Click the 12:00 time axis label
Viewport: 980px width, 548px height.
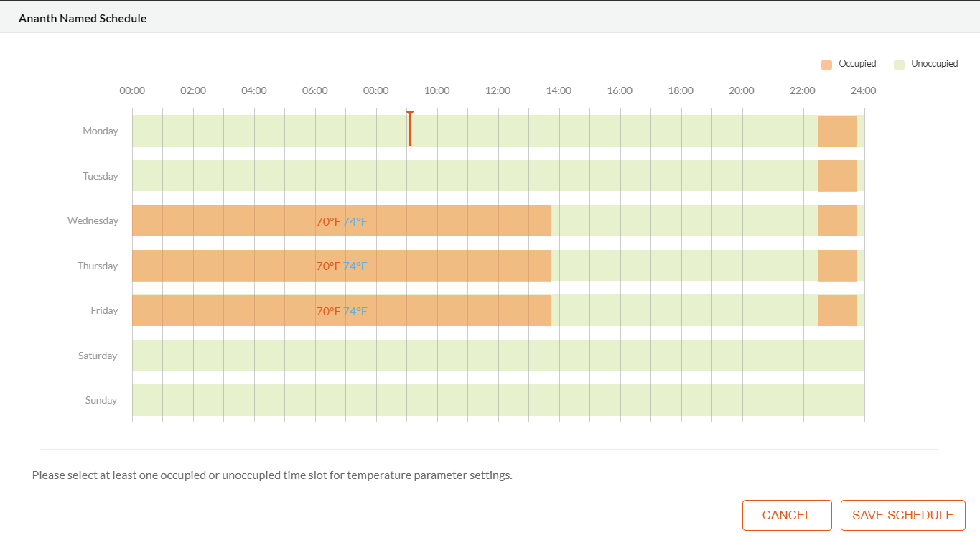click(x=498, y=90)
